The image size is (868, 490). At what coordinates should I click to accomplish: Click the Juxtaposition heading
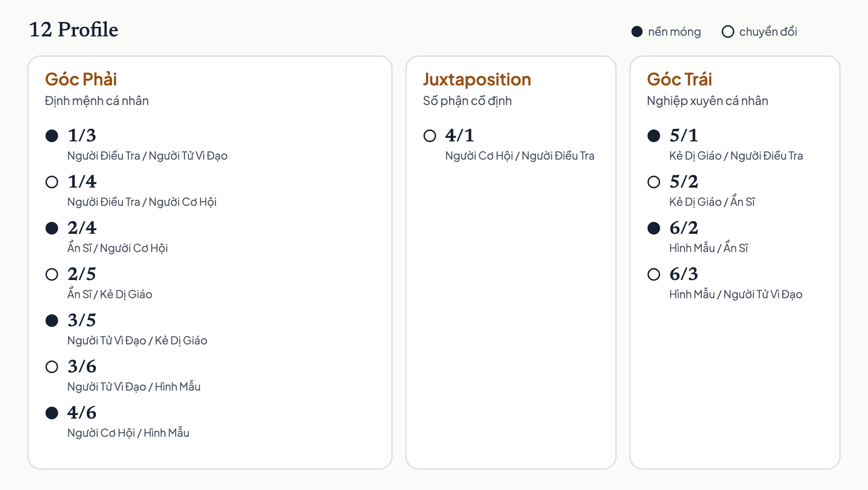(477, 80)
